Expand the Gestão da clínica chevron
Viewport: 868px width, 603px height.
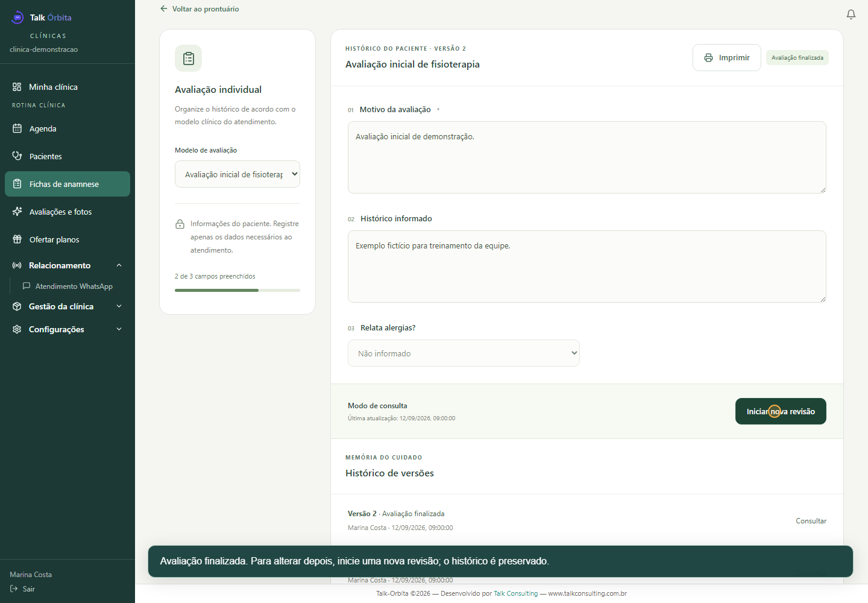tap(119, 306)
